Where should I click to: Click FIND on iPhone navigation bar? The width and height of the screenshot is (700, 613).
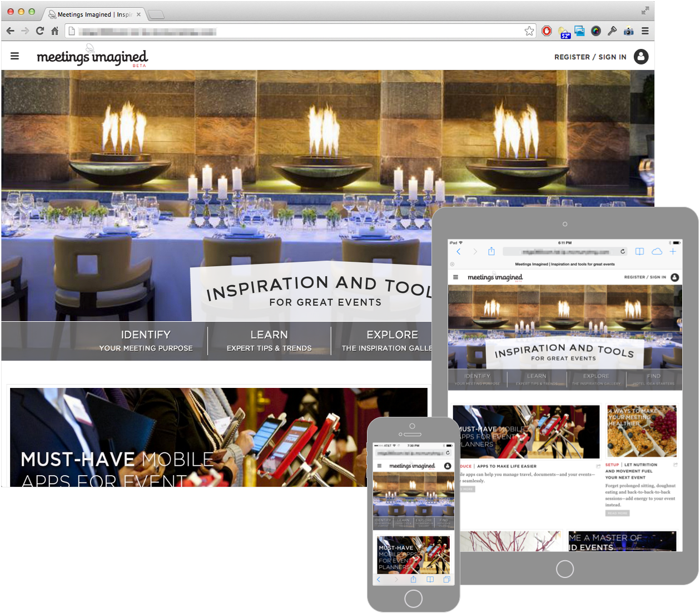444,522
